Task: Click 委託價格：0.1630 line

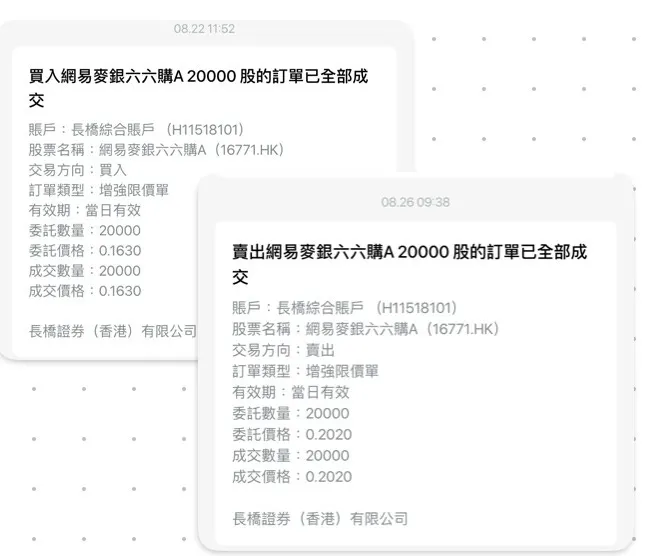Action: [85, 251]
